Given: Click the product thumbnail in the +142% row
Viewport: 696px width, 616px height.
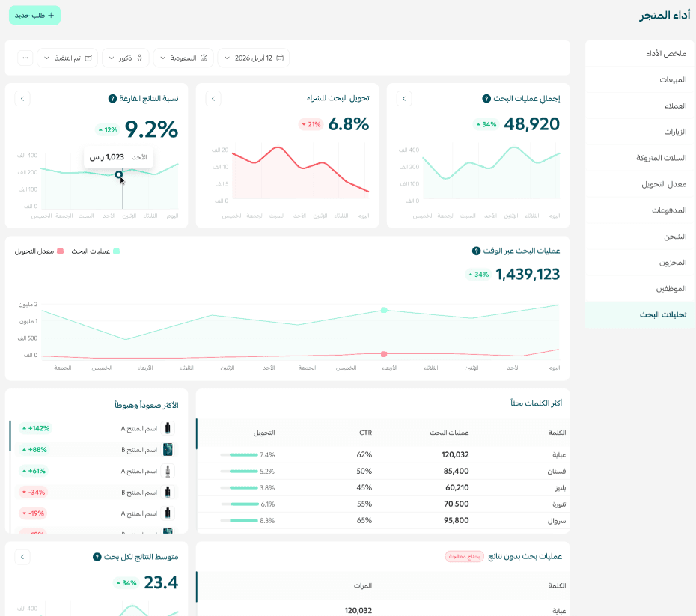Looking at the screenshot, I should pyautogui.click(x=168, y=428).
